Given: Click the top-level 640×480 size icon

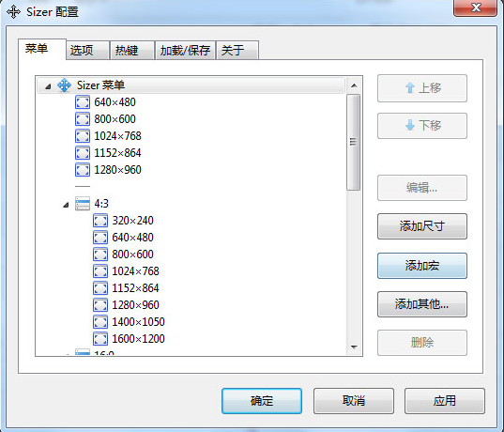Looking at the screenshot, I should point(83,102).
